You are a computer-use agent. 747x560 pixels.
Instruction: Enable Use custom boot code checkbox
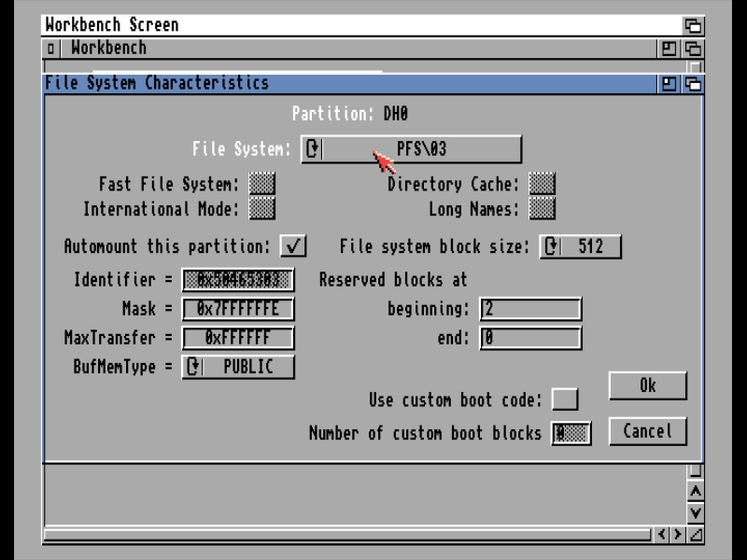pos(565,399)
